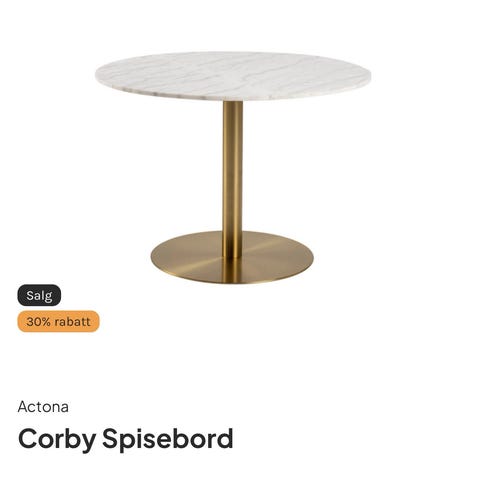Select the black Salg badge
This screenshot has width=480, height=480.
tap(39, 295)
